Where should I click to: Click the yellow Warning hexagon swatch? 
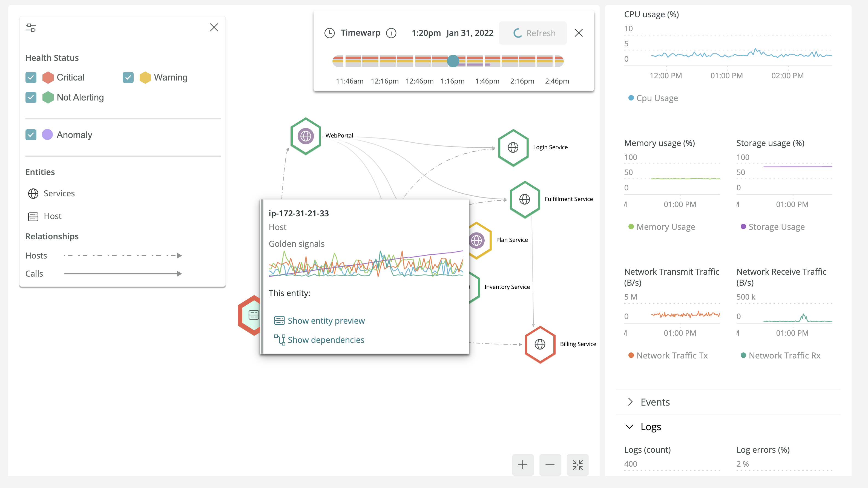pos(145,77)
